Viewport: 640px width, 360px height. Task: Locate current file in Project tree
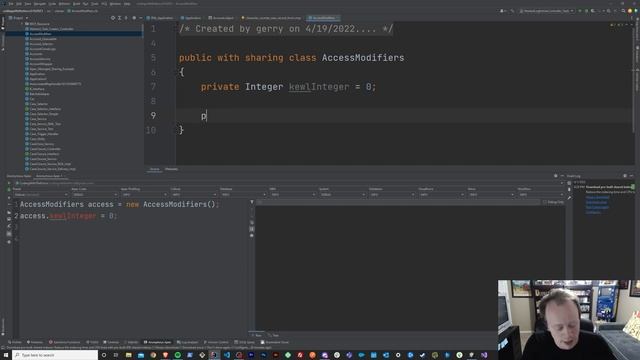pos(113,18)
